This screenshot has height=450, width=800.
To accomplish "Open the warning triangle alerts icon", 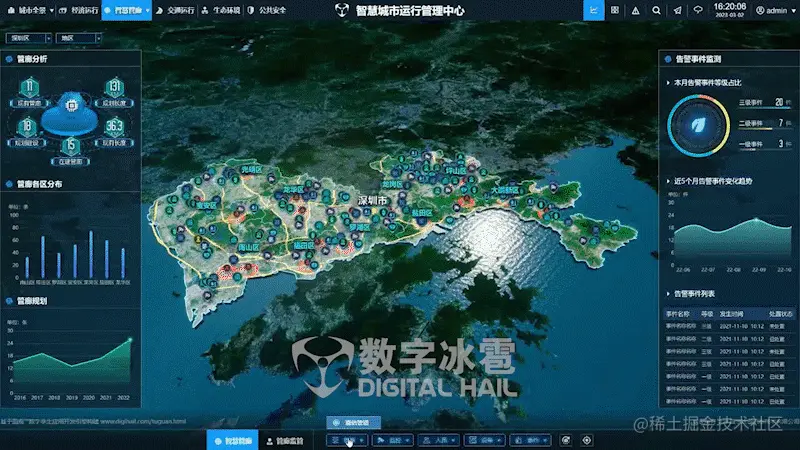I will pos(635,10).
